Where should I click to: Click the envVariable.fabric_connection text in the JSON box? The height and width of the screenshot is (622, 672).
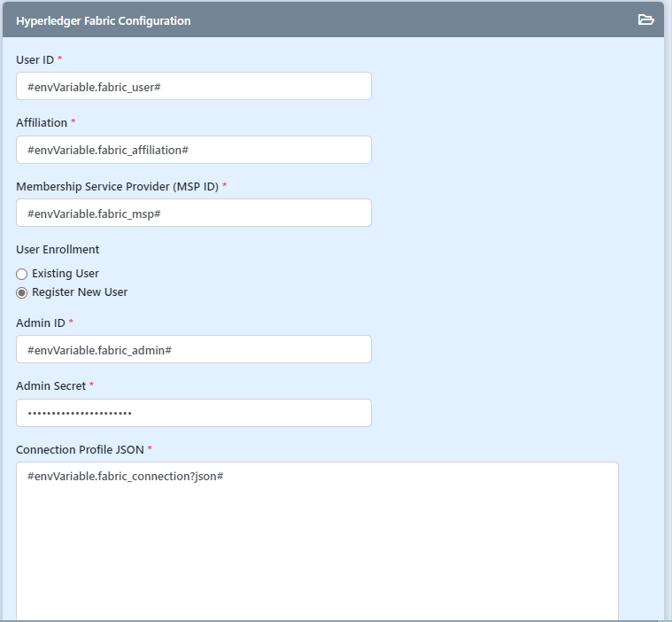pyautogui.click(x=125, y=477)
